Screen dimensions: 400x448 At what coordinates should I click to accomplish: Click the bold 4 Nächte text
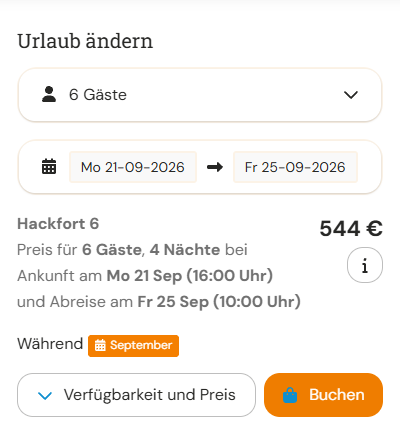(185, 250)
